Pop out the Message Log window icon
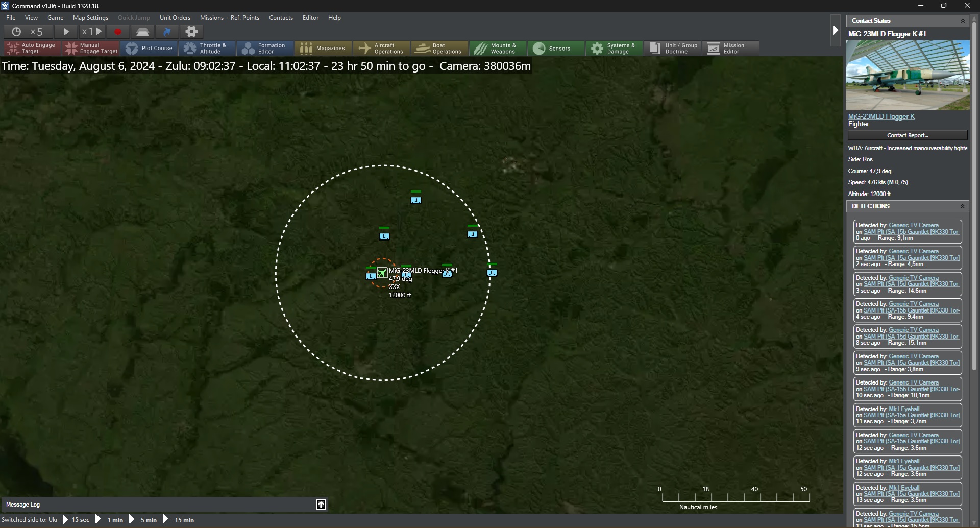 tap(321, 505)
